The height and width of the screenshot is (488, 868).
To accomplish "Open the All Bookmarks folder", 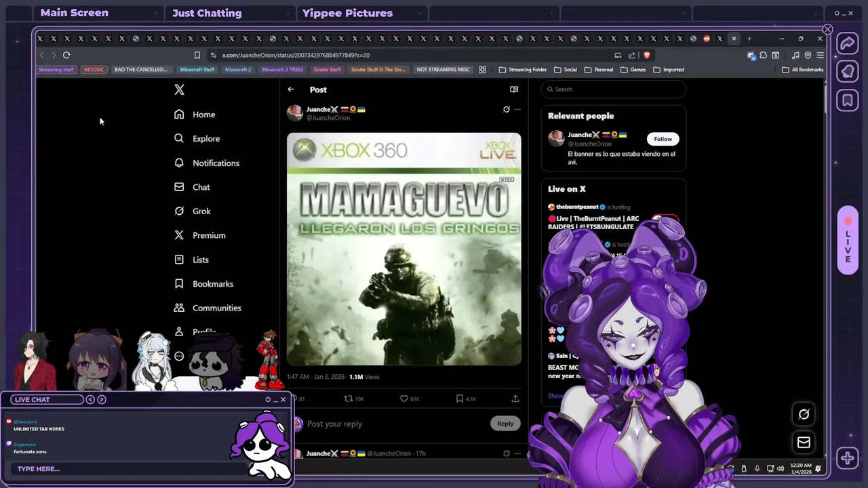I will pyautogui.click(x=803, y=69).
